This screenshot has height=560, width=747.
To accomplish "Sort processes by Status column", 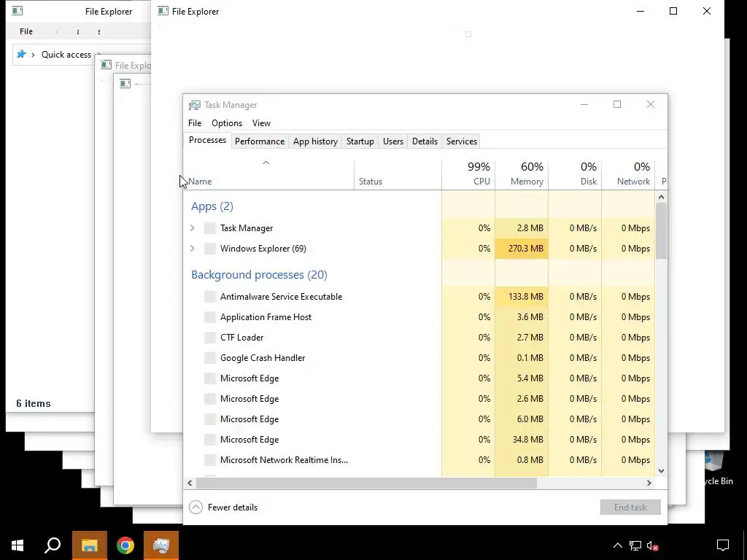I will click(x=398, y=175).
